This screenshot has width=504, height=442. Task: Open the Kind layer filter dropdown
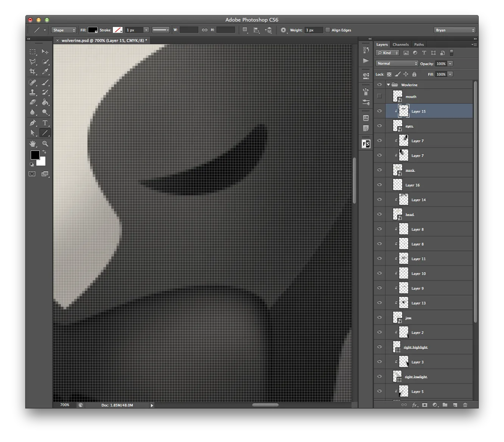pos(387,53)
